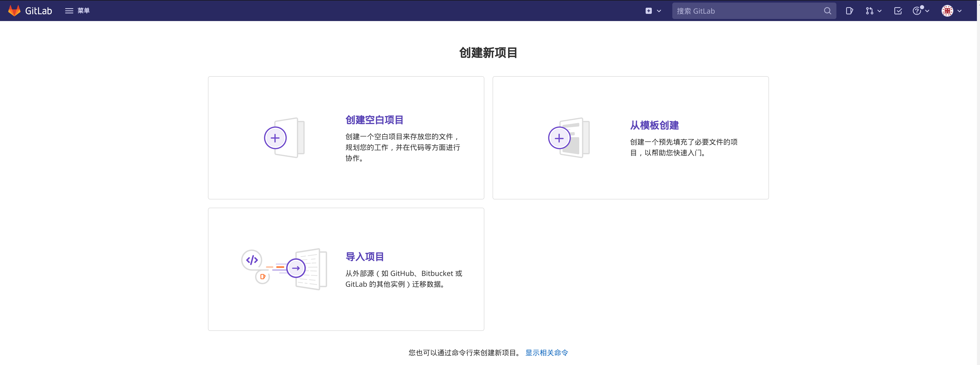
Task: Open the issues icon in navbar
Action: pos(849,11)
